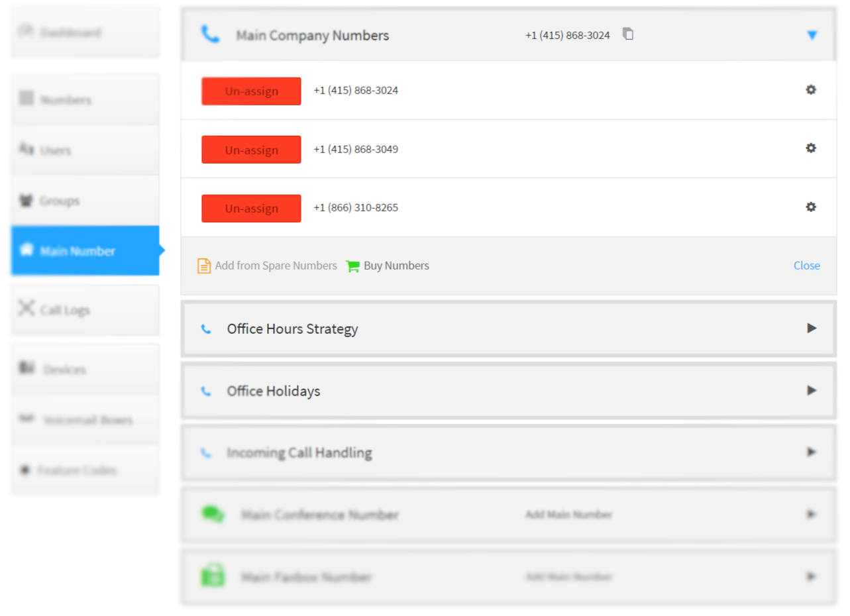Click the Groups sidebar icon
The image size is (850, 616).
click(x=27, y=200)
